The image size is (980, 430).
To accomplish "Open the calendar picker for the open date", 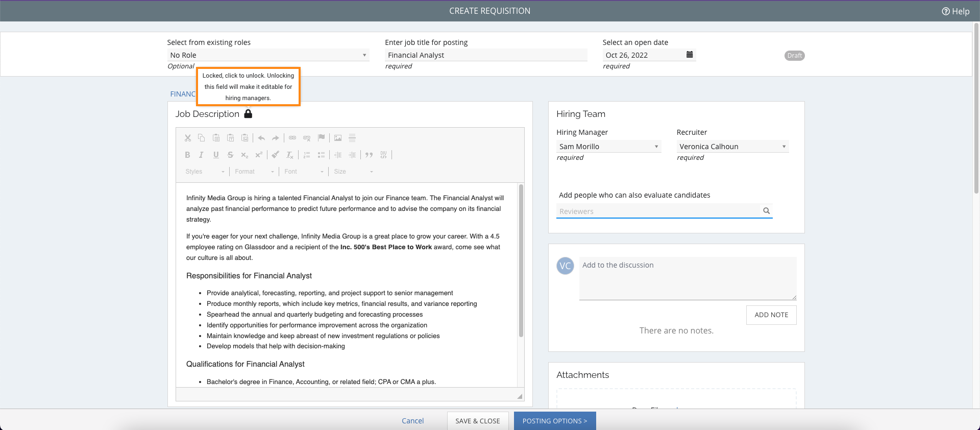I will 690,55.
